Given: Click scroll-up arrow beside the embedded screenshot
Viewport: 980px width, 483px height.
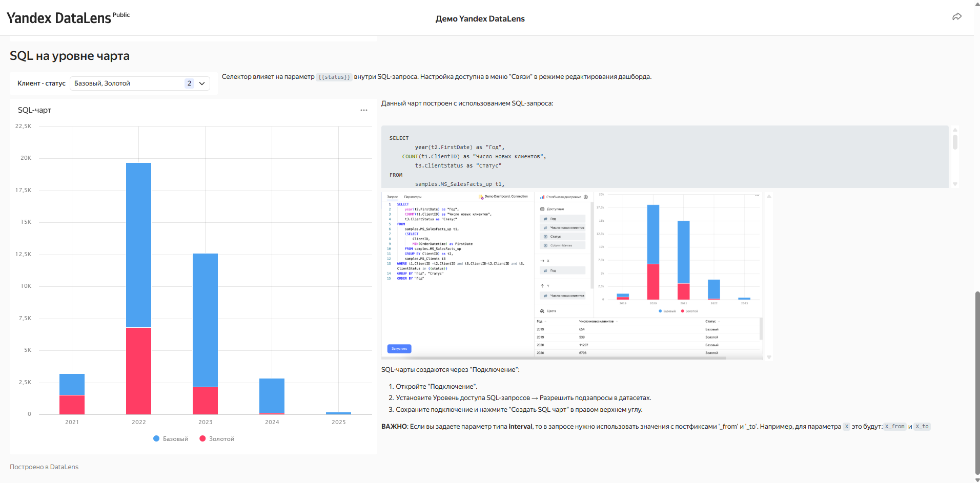Looking at the screenshot, I should [x=769, y=197].
